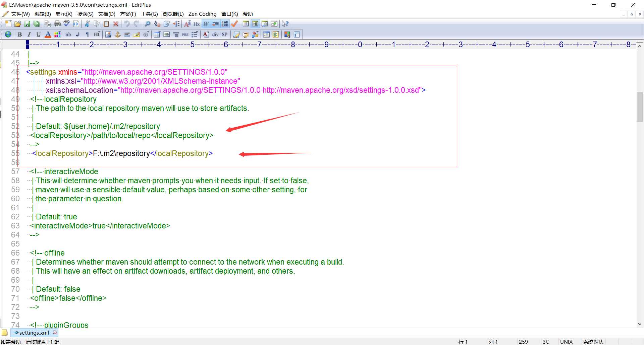Image resolution: width=644 pixels, height=345 pixels.
Task: Click the Java applet coffee cup icon
Action: pos(246,34)
